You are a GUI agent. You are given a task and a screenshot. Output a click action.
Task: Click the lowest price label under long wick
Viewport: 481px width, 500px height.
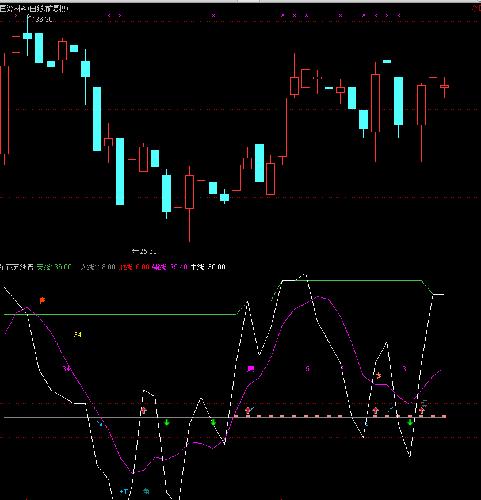(x=144, y=251)
